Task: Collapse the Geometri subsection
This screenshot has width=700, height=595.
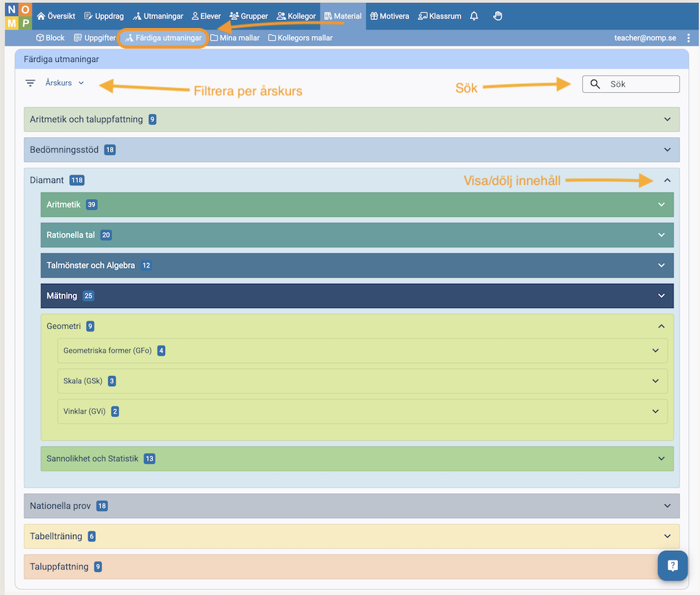Action: (x=661, y=326)
